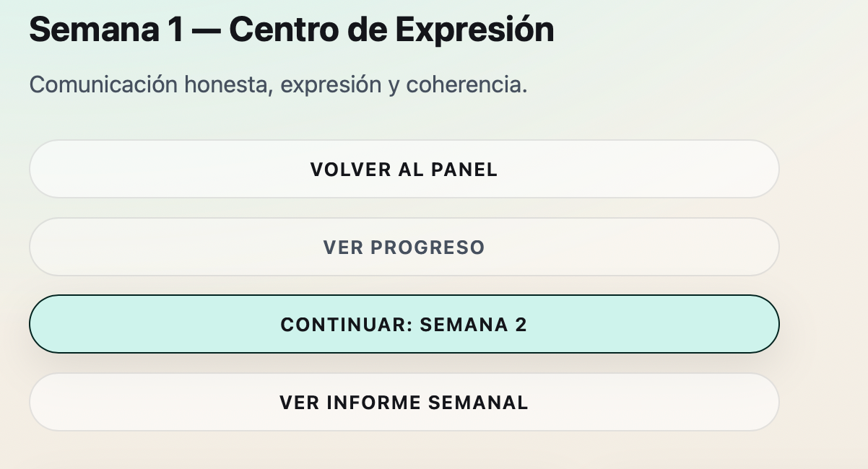Tap the grey-text Ver Progreso button
The height and width of the screenshot is (469, 868).
click(404, 247)
